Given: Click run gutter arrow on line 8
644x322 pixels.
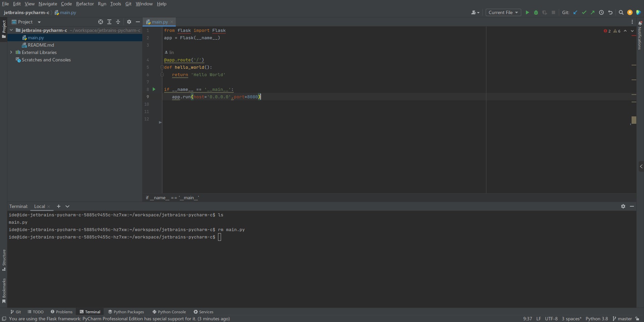Looking at the screenshot, I should point(154,89).
